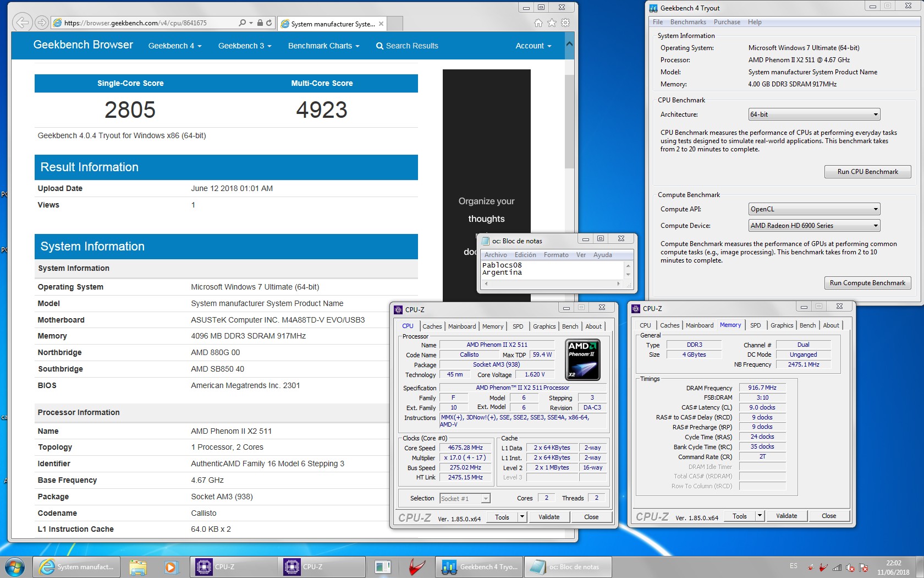Go back in Internet Explorer
The image size is (924, 578).
coord(22,23)
